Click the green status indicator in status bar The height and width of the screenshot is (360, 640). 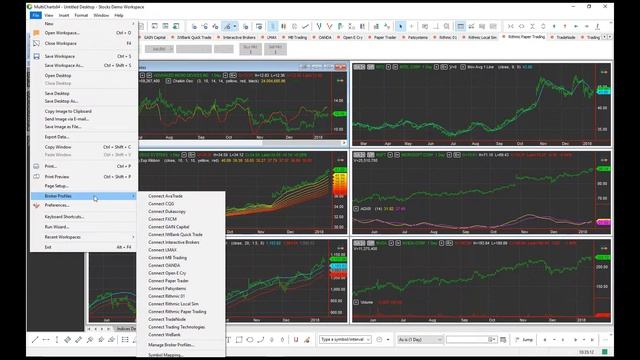605,352
